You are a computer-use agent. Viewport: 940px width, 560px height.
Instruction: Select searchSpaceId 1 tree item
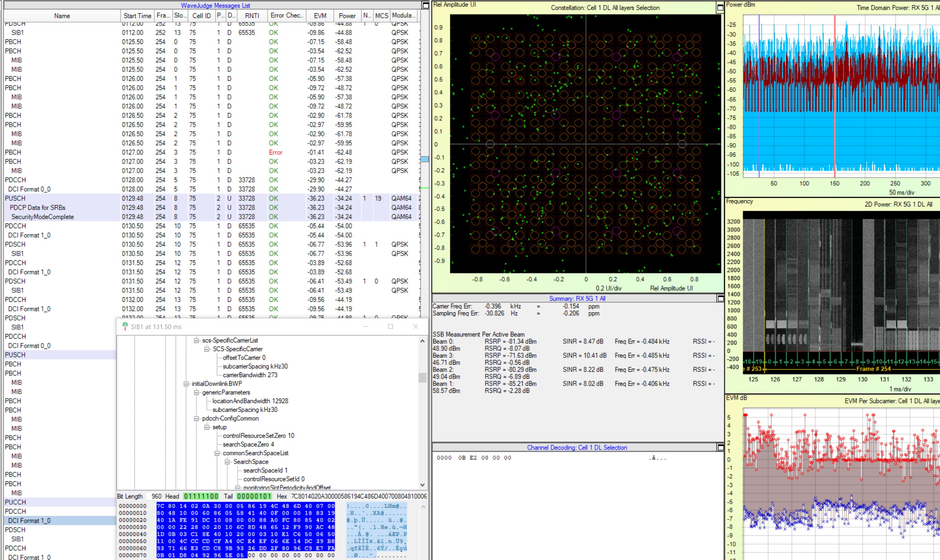pyautogui.click(x=265, y=471)
